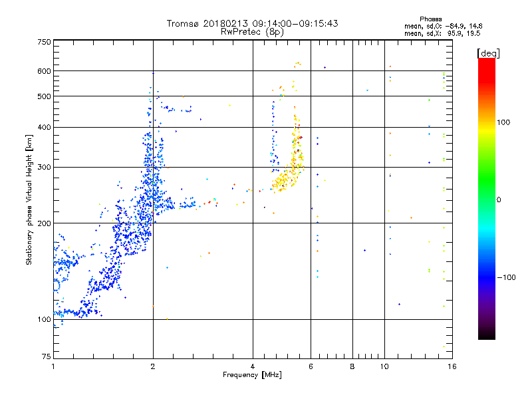
Task: Click the x-axis '8' tick label
Action: tap(352, 366)
